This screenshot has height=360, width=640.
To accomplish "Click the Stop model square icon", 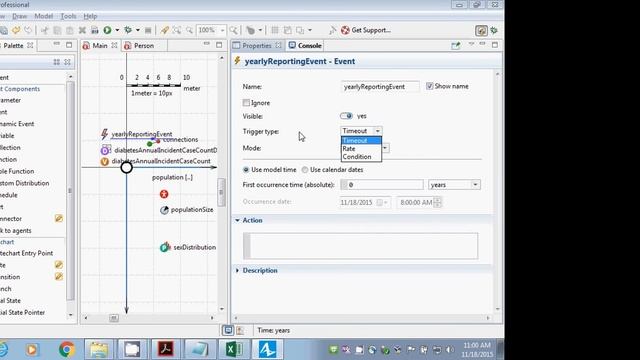I will click(x=148, y=30).
